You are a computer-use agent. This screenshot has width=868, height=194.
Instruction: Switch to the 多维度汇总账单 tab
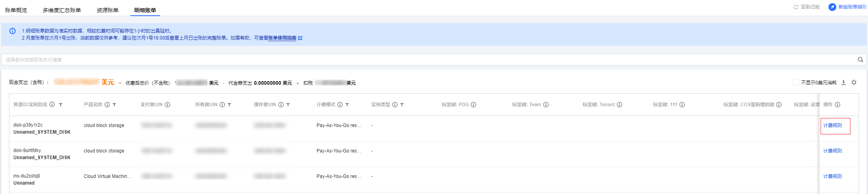[x=62, y=10]
